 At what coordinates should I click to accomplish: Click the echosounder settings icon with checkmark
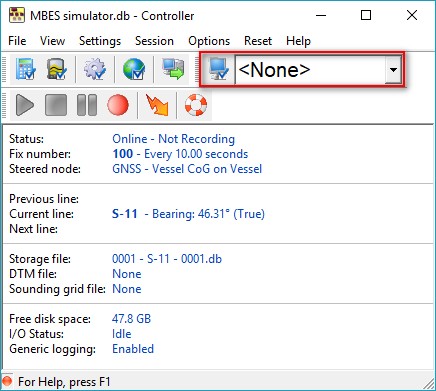pos(56,69)
